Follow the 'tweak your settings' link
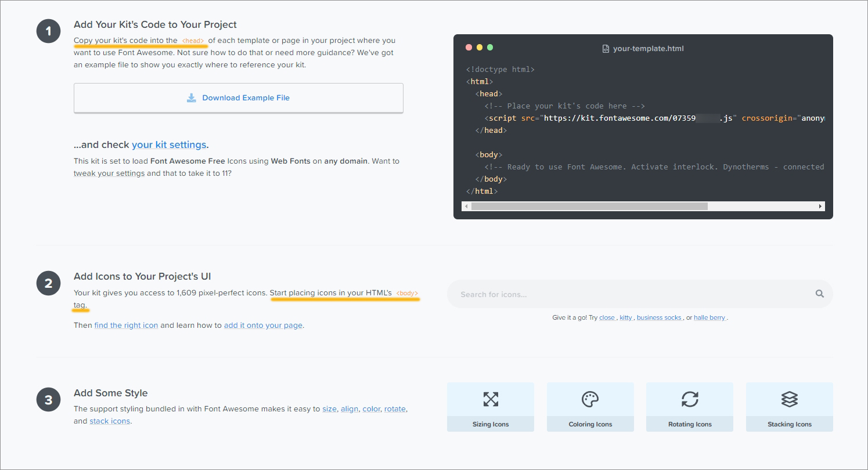The image size is (868, 470). [x=109, y=173]
